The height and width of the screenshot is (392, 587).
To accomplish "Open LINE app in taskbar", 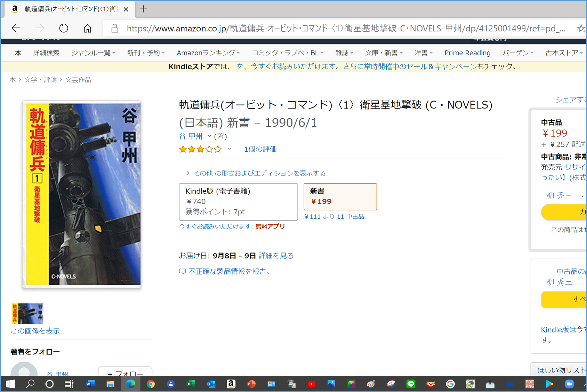I will coord(411,384).
